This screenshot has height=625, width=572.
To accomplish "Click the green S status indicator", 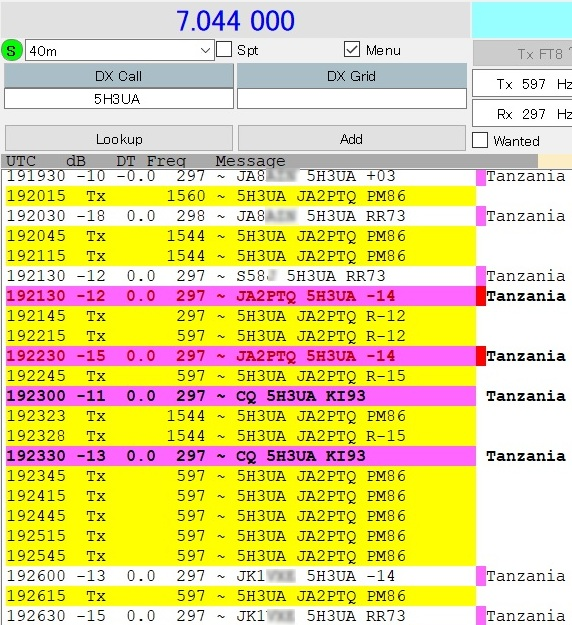I will [x=12, y=51].
